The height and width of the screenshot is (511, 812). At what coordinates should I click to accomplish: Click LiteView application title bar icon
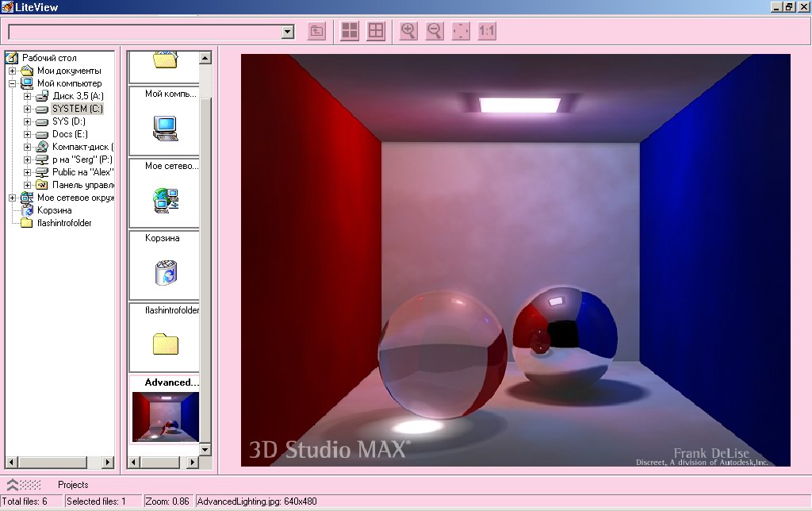click(7, 6)
